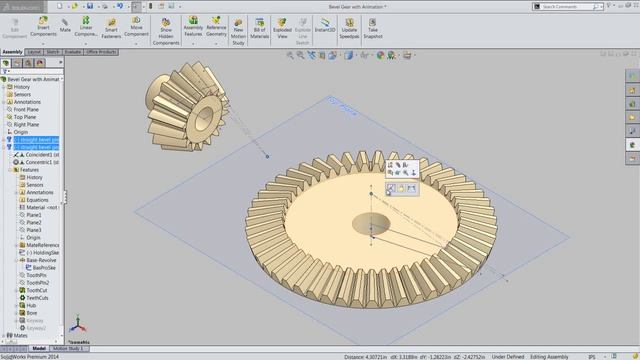Switch to the Evaluate ribbon tab
The width and height of the screenshot is (640, 360).
point(73,52)
